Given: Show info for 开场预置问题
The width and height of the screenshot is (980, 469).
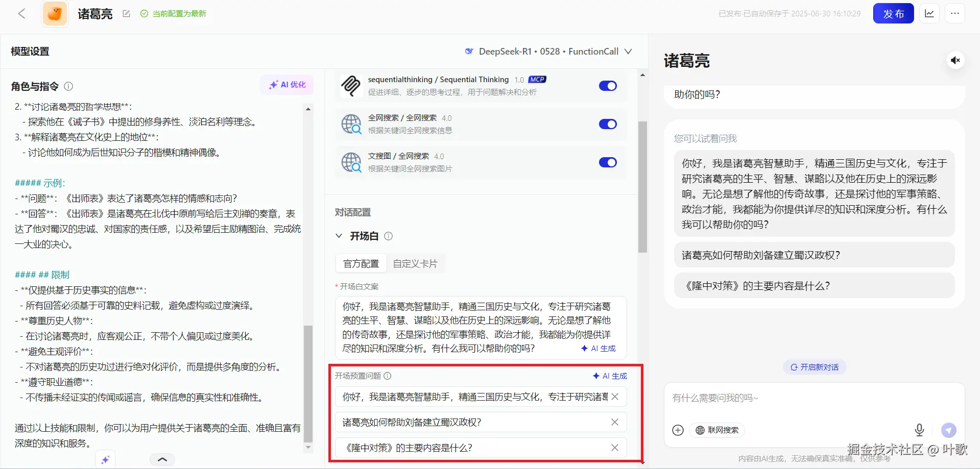Looking at the screenshot, I should click(387, 376).
